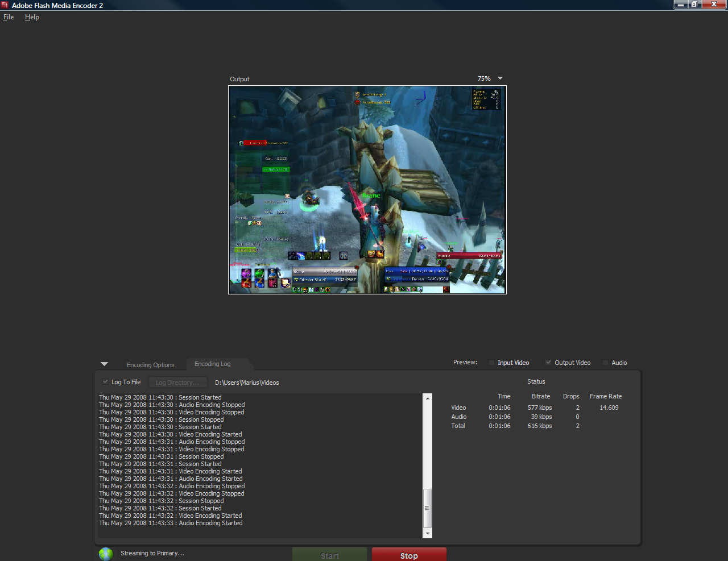This screenshot has height=561, width=728.
Task: Switch to the Encoding Options tab
Action: click(x=150, y=365)
